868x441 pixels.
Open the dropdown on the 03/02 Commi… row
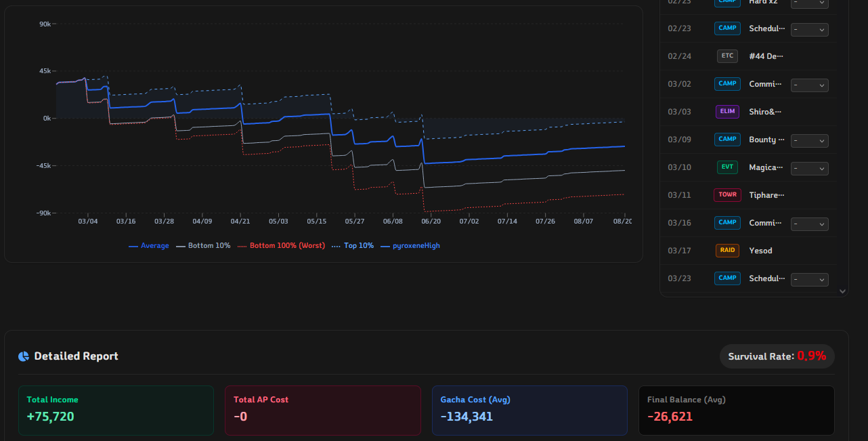coord(810,85)
